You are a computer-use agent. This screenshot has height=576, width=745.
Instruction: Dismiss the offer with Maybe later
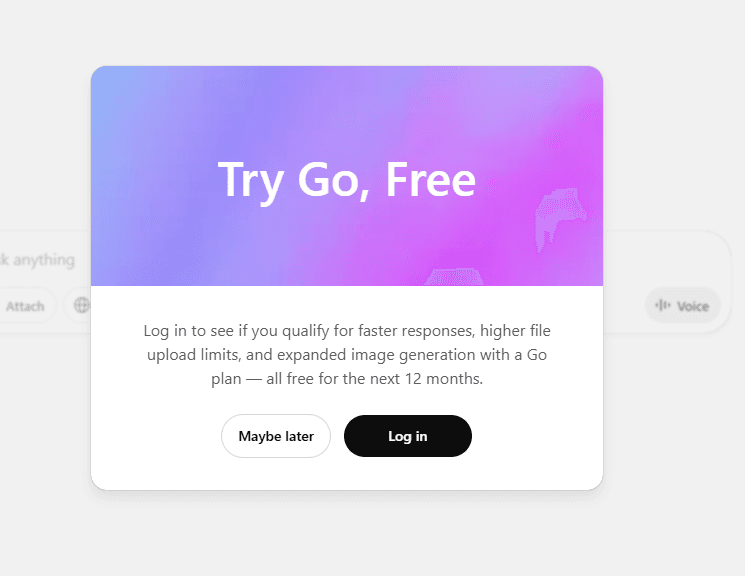tap(276, 436)
